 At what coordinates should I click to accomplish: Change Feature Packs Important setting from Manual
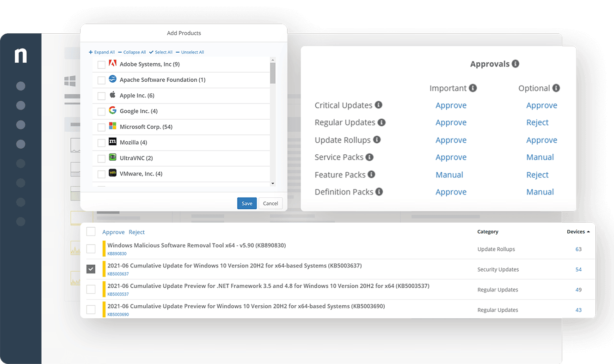[x=449, y=175]
